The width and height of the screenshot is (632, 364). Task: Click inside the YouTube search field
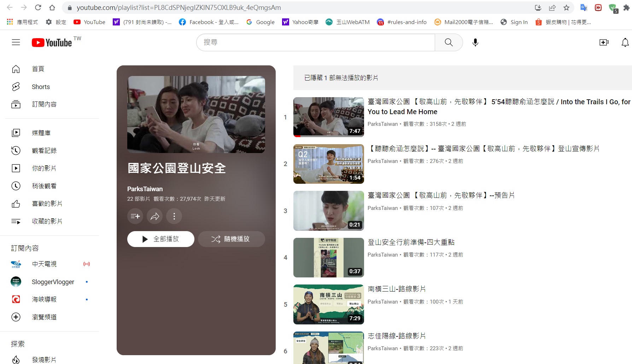coord(315,42)
